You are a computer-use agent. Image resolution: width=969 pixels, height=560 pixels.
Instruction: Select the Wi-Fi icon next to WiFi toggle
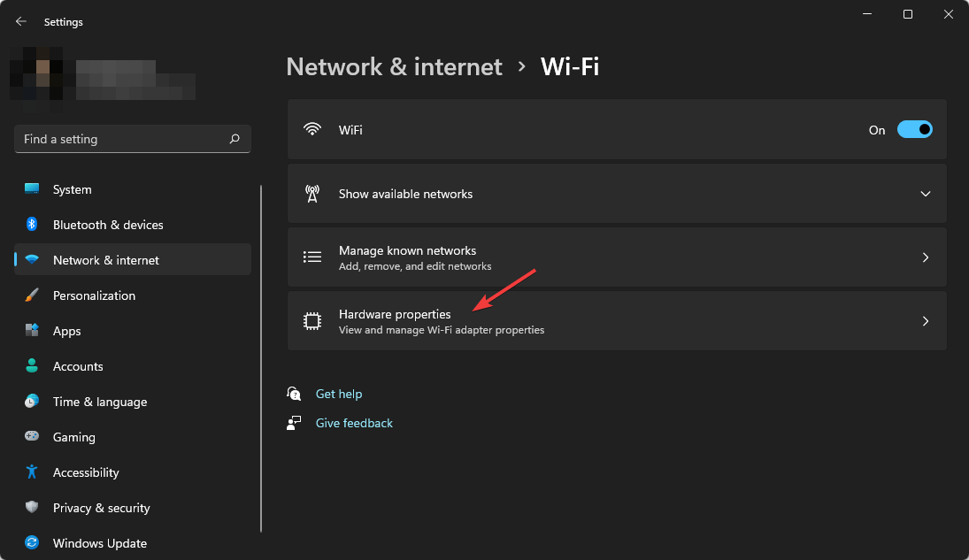click(x=312, y=129)
